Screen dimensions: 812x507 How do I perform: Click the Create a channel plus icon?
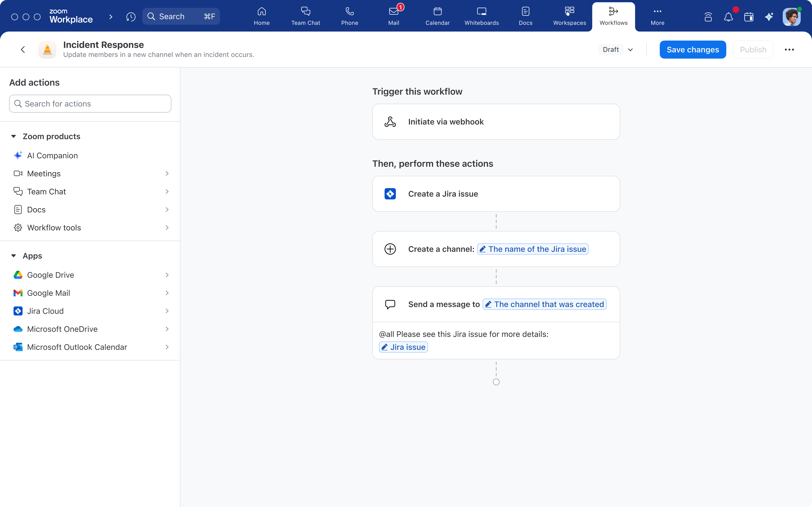coord(390,249)
